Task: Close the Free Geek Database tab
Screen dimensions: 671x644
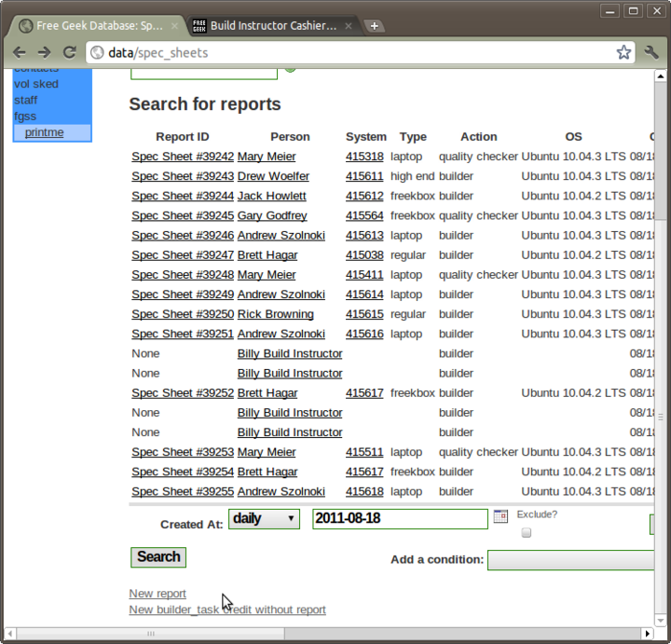Action: coord(174,26)
